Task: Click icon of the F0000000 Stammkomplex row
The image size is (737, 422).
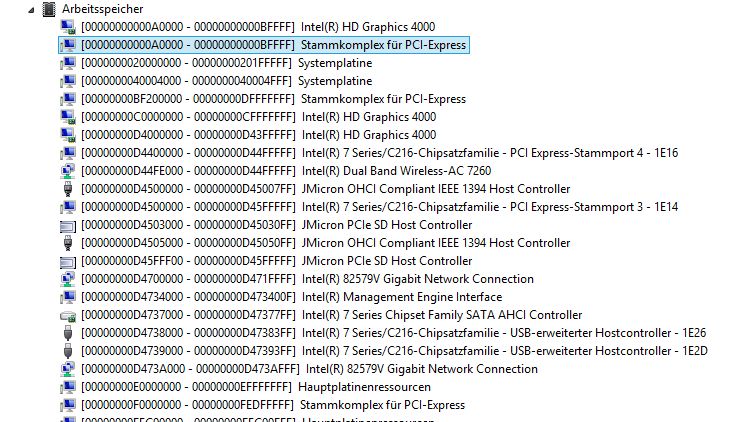Action: [68, 405]
